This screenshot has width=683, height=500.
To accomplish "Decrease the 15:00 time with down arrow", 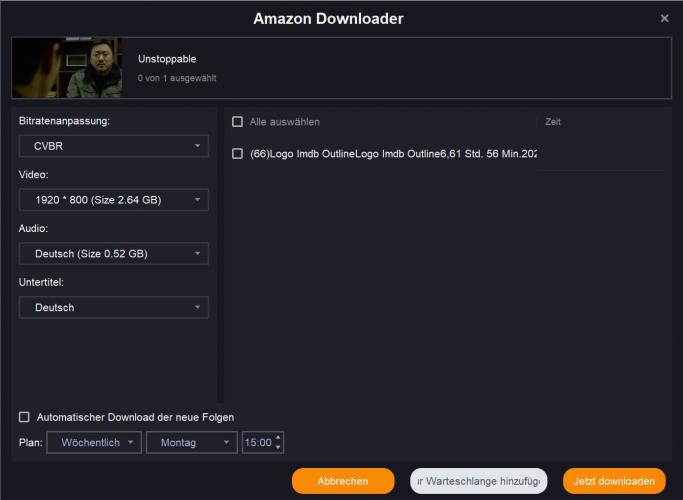I will click(x=278, y=447).
